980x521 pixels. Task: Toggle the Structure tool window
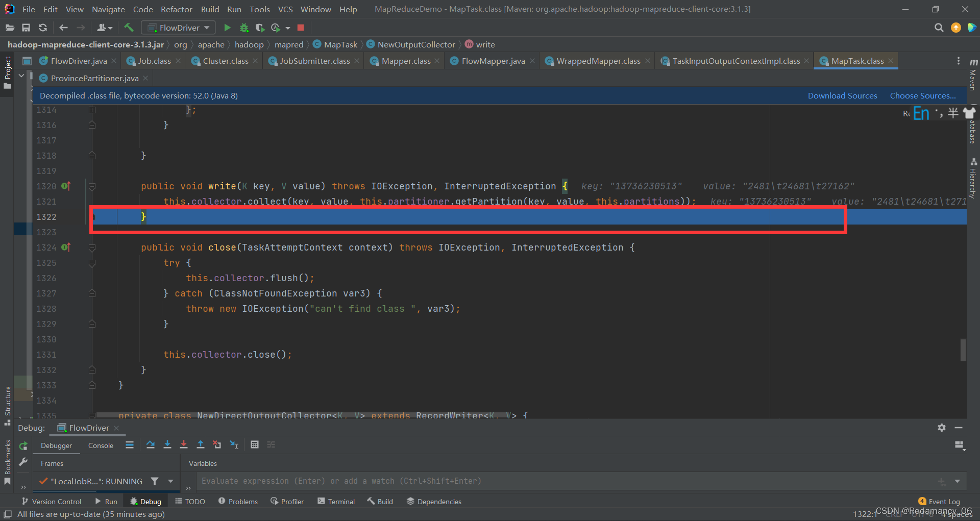pos(8,406)
